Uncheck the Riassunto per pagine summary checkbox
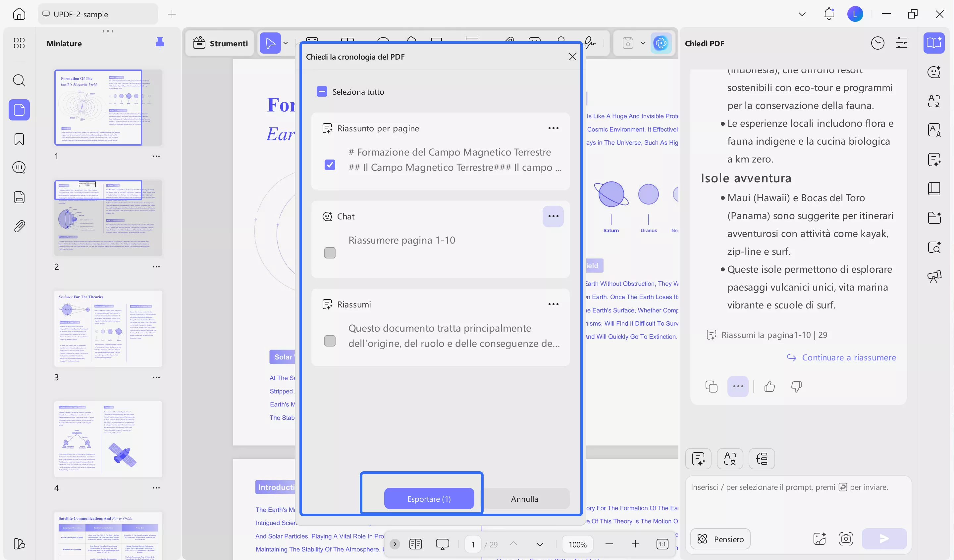This screenshot has height=560, width=954. tap(330, 164)
